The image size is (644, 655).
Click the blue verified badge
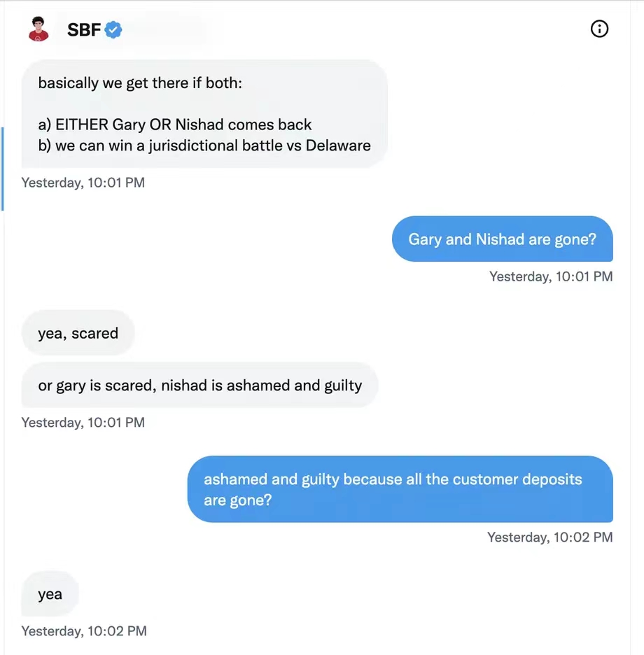[113, 29]
